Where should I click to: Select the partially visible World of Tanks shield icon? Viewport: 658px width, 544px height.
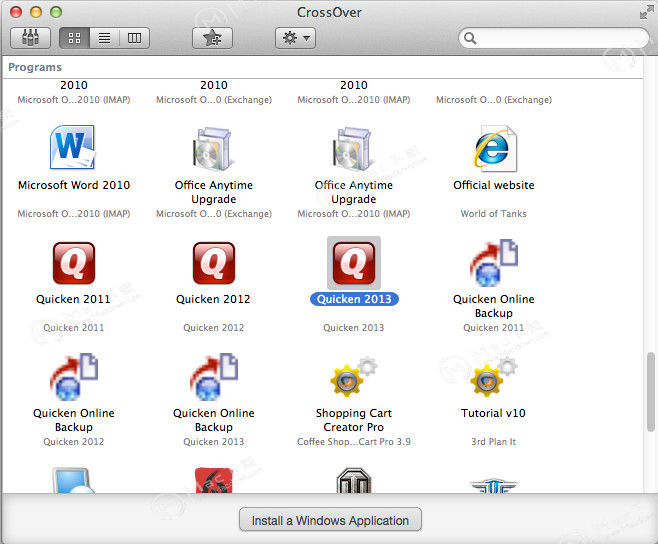354,480
